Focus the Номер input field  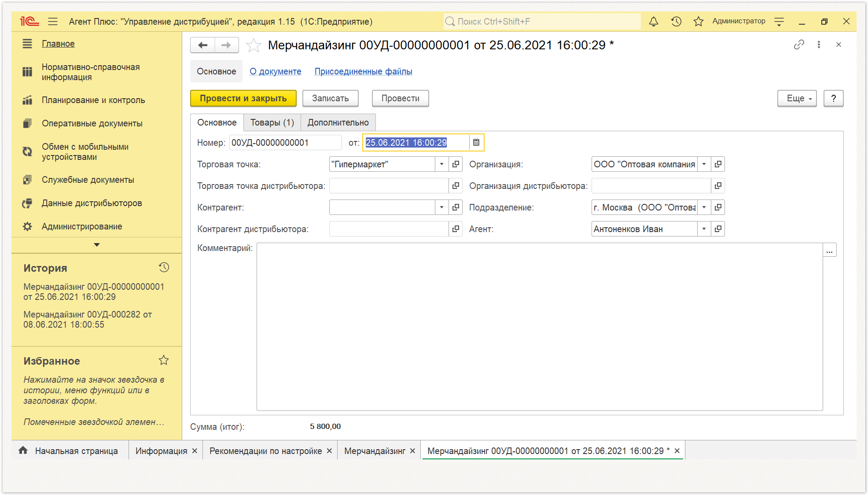(285, 142)
